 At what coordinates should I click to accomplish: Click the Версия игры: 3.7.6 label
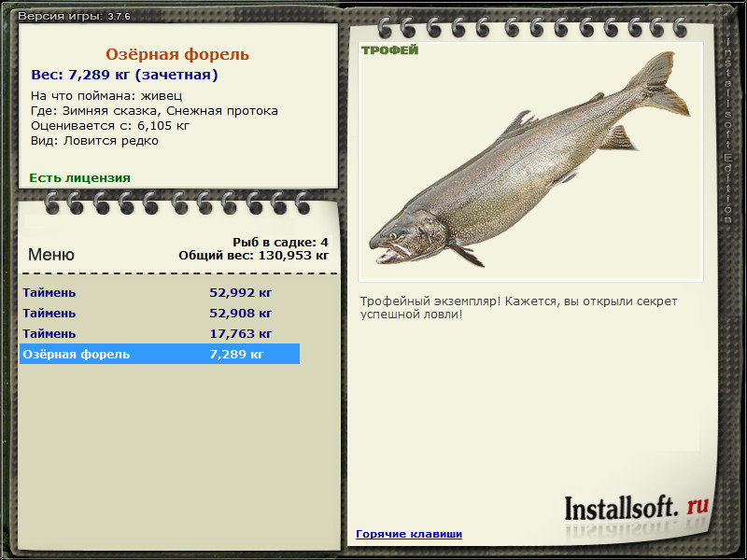pyautogui.click(x=74, y=16)
